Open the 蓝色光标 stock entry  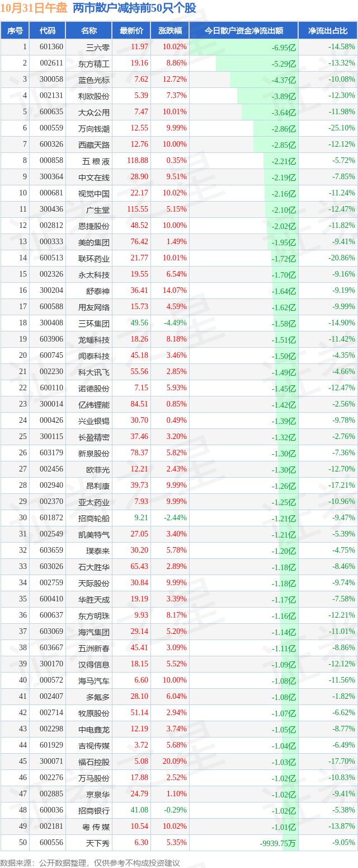tap(94, 80)
